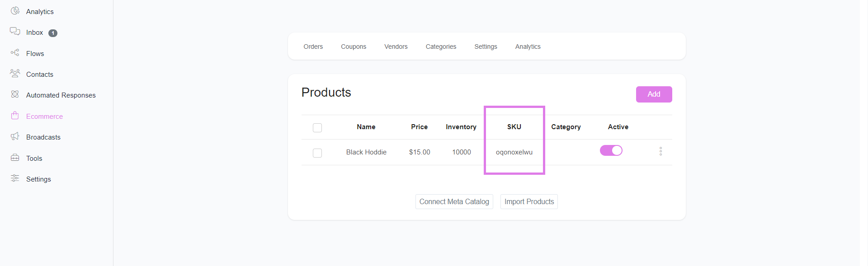Disable the Black Hoddie Active toggle
This screenshot has height=266, width=868.
611,151
